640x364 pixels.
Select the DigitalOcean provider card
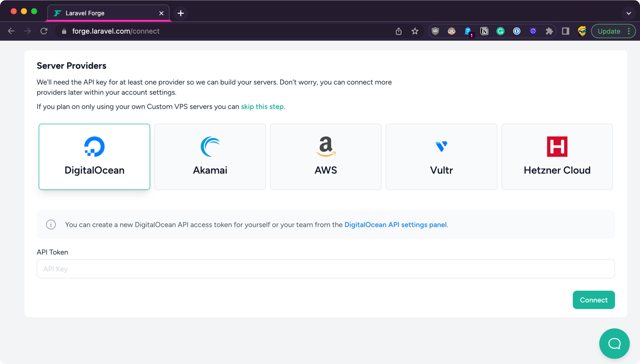click(94, 157)
